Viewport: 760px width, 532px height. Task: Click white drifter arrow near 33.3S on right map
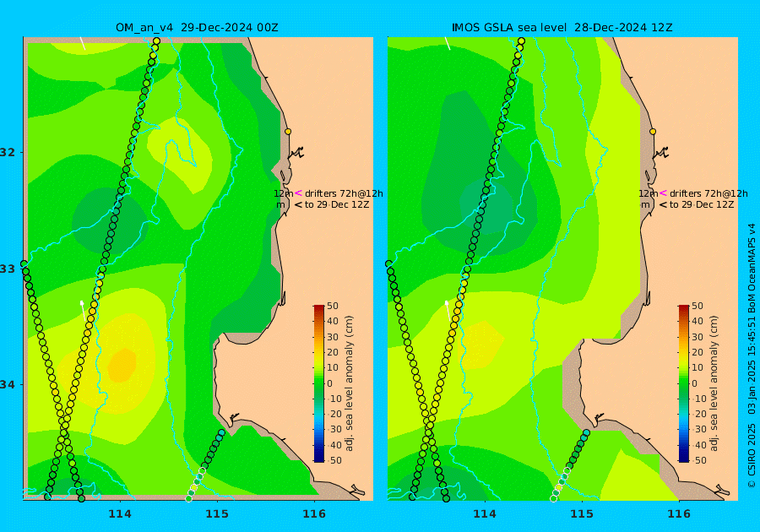tap(447, 310)
